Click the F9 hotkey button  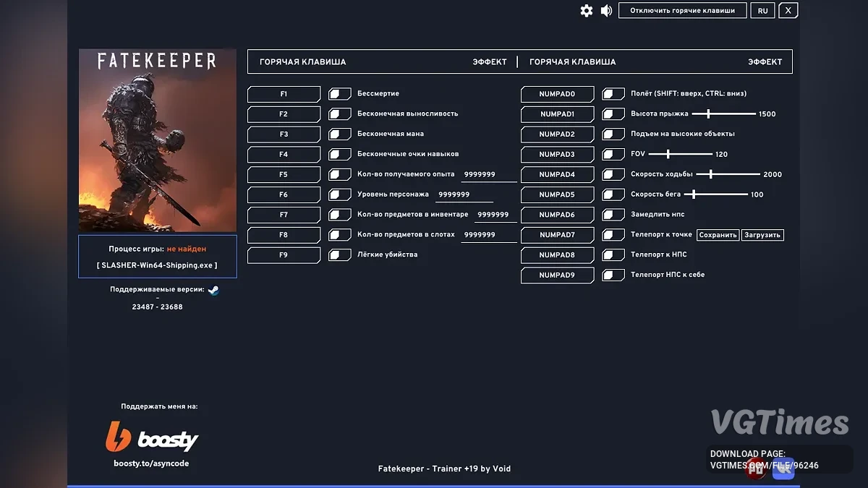284,255
